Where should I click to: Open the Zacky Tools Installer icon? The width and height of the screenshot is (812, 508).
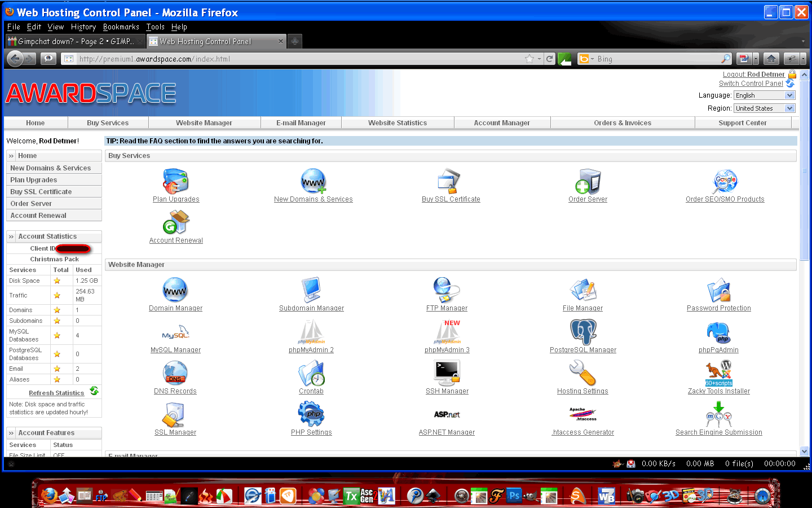click(719, 373)
